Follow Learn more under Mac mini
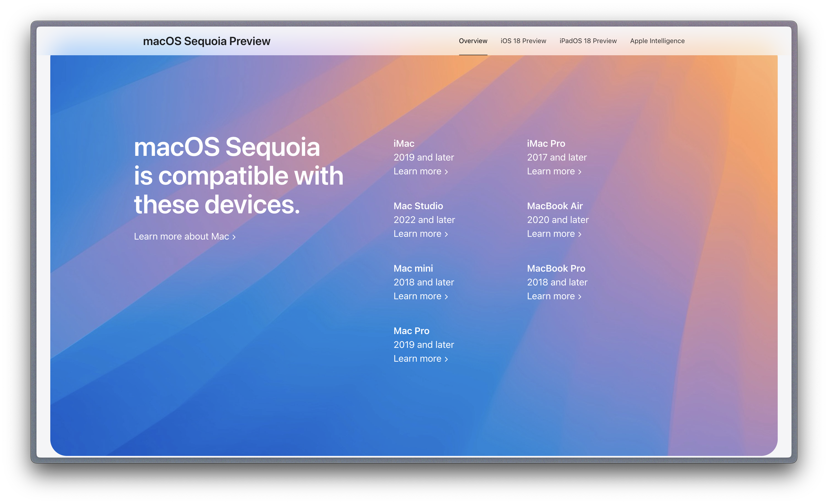This screenshot has height=504, width=828. coord(417,296)
